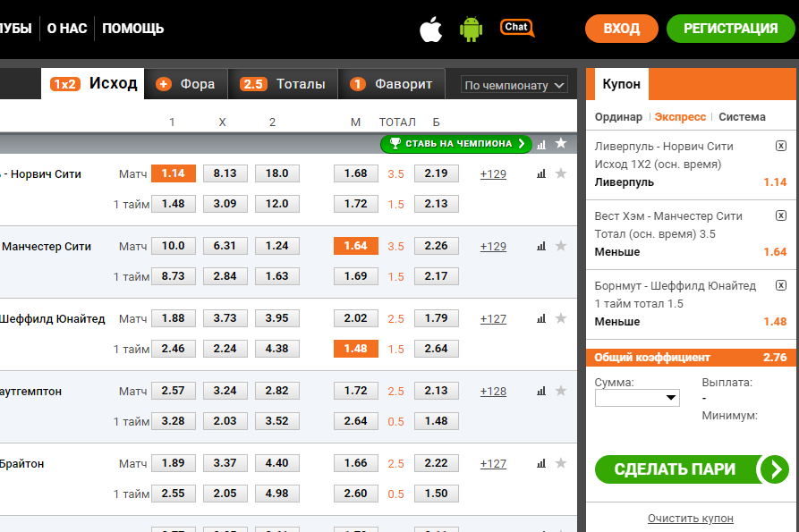Select draw odds 8.13 in Норвич Сити match

(225, 173)
